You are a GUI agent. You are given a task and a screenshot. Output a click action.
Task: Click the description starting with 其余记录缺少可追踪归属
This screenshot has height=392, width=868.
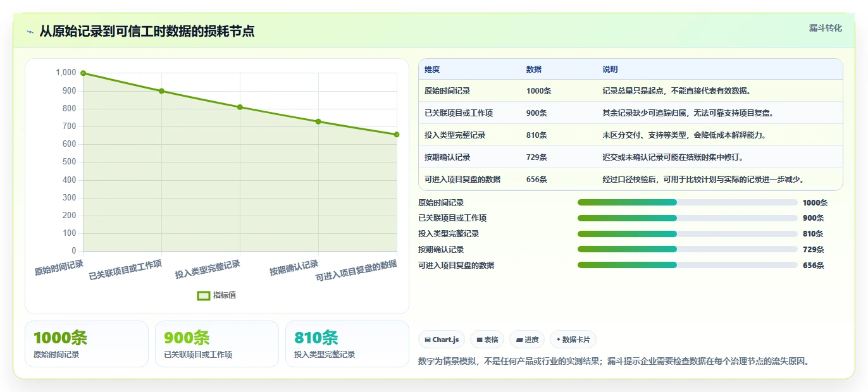(688, 113)
